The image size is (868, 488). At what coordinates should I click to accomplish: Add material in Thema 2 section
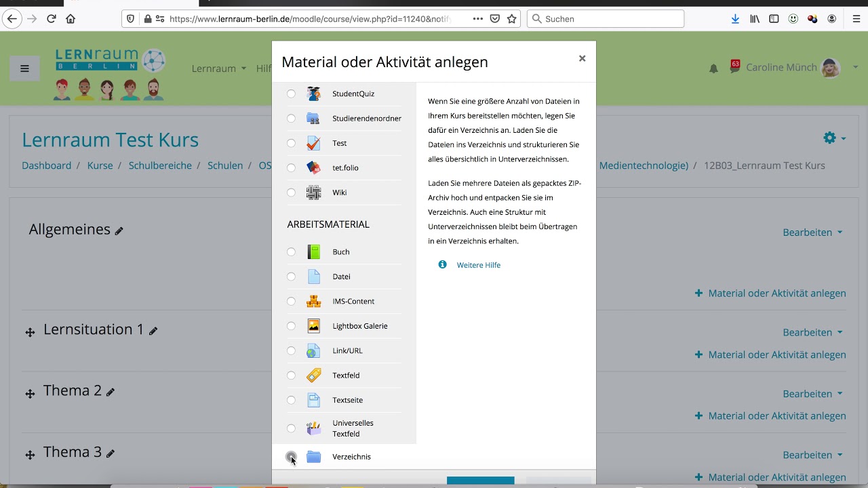[x=770, y=416]
